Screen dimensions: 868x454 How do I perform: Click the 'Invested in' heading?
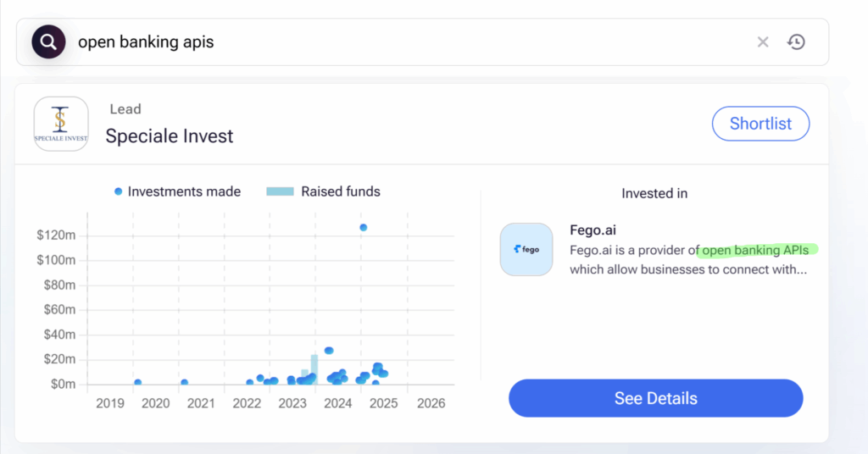pos(654,194)
